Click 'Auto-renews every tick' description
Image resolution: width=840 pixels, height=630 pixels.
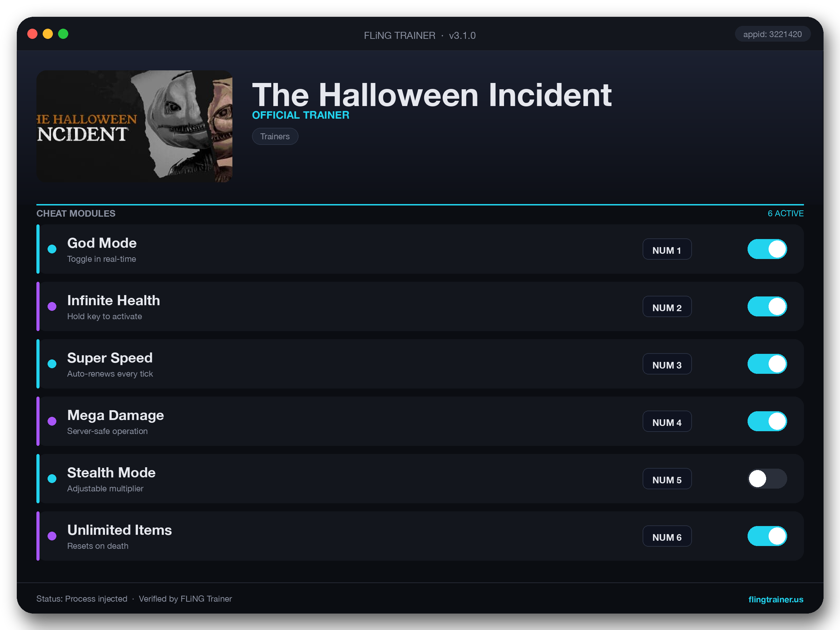[x=110, y=374]
